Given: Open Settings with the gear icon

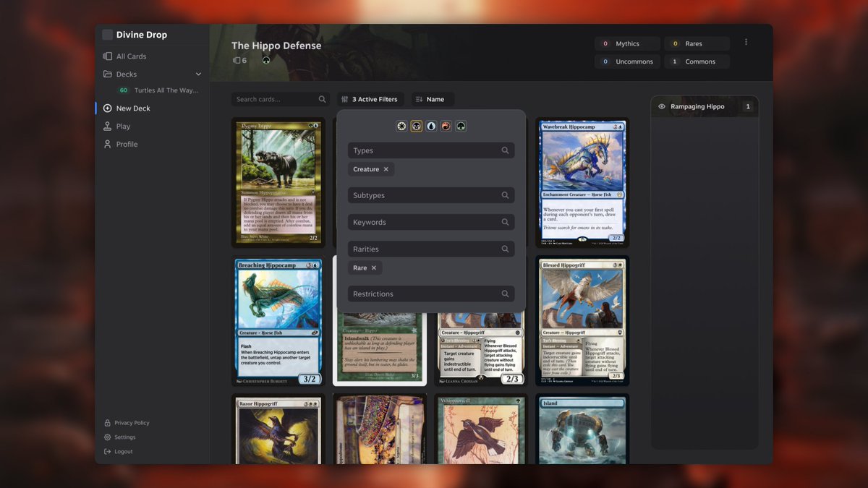Looking at the screenshot, I should [x=108, y=437].
